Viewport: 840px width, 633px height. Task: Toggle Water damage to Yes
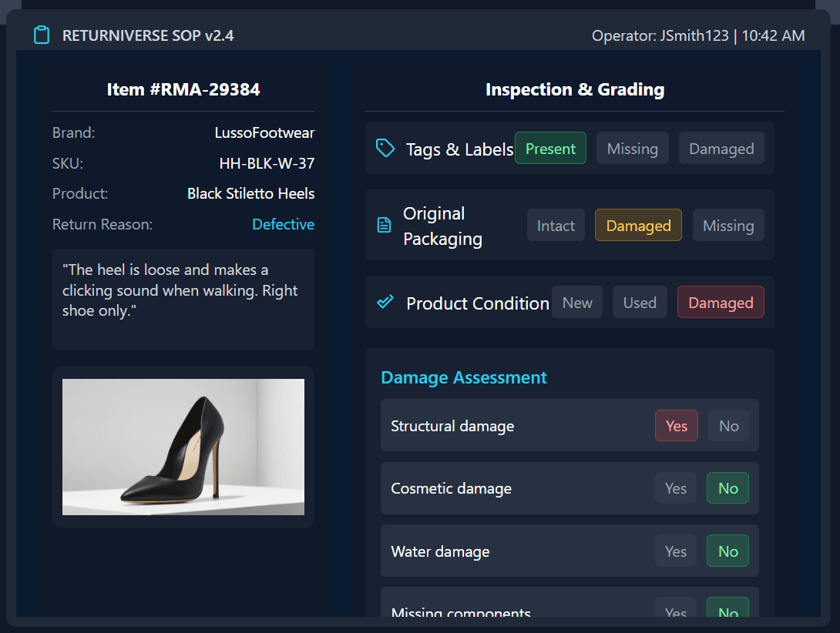click(x=675, y=551)
